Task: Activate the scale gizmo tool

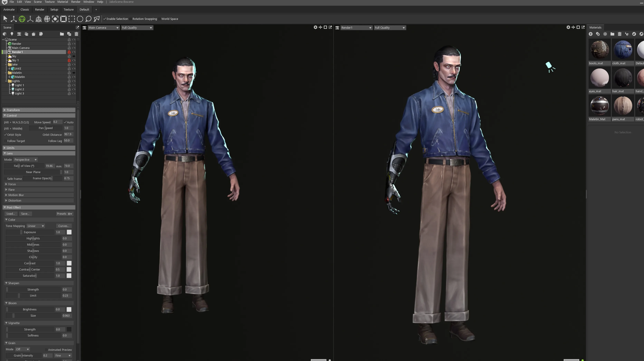Action: [30, 19]
